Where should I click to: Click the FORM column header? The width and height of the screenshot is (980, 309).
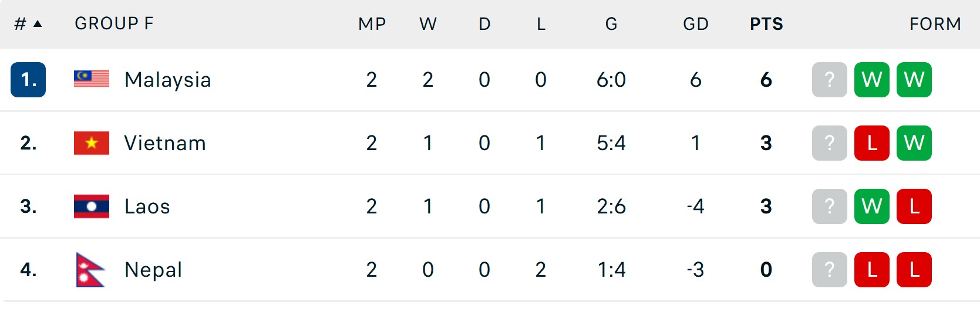[x=935, y=24]
